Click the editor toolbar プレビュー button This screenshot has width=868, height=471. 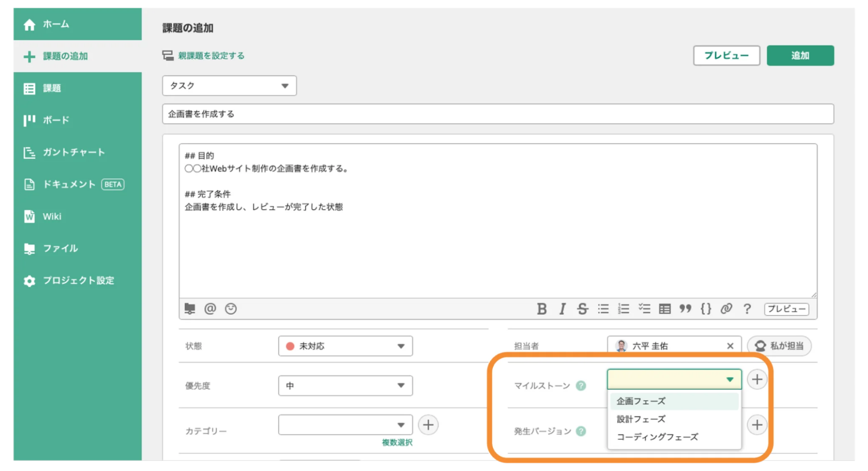(786, 309)
